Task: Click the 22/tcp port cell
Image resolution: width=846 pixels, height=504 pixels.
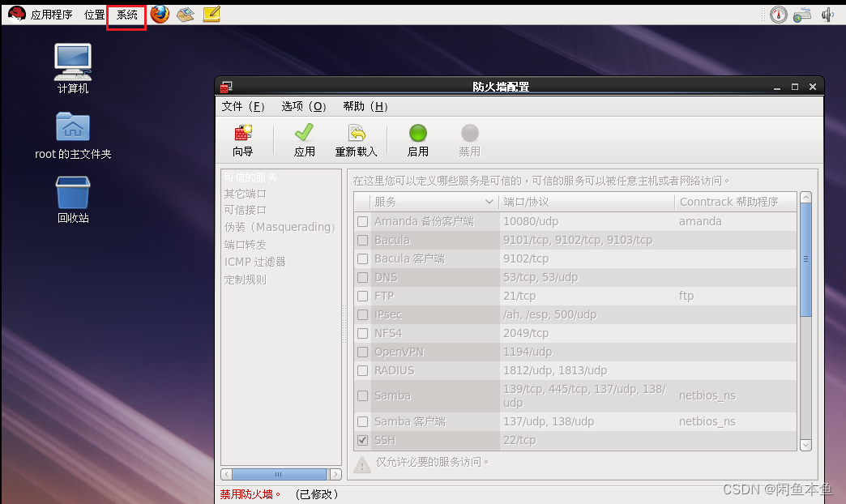Action: coord(519,440)
